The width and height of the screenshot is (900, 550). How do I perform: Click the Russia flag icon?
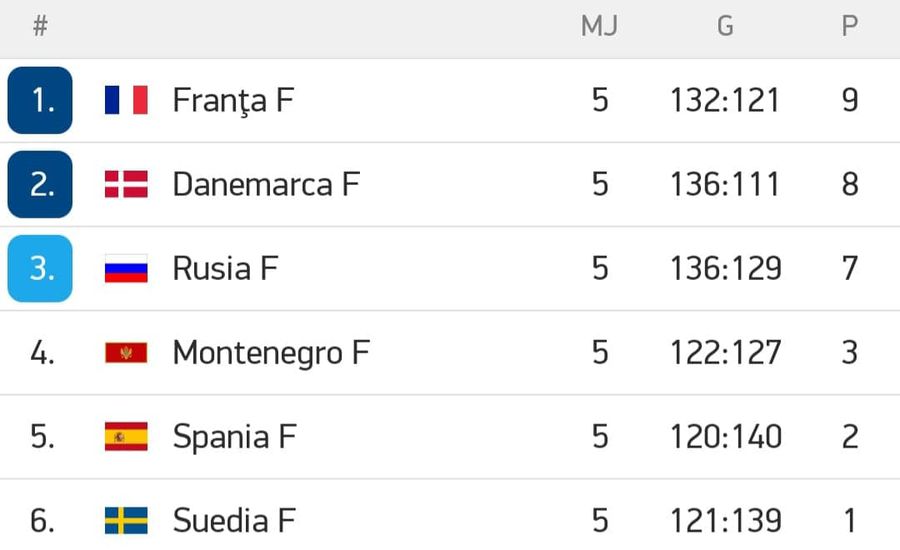[126, 269]
